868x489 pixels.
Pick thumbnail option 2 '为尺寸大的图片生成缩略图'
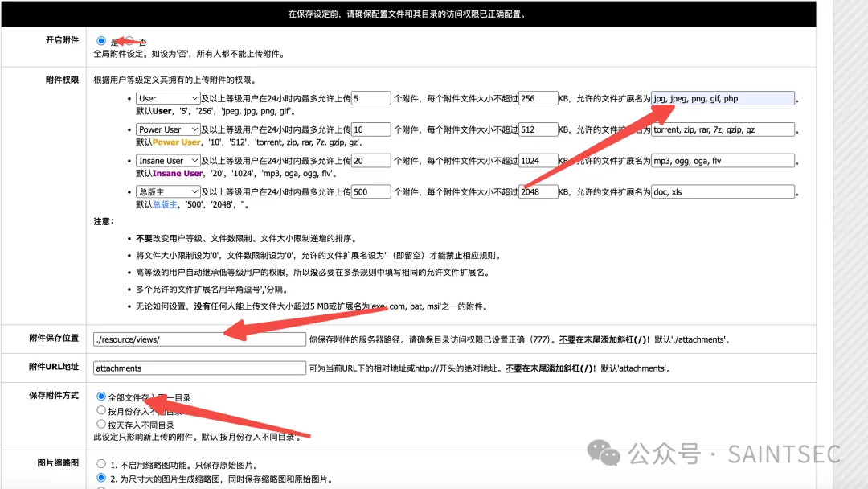(x=101, y=478)
